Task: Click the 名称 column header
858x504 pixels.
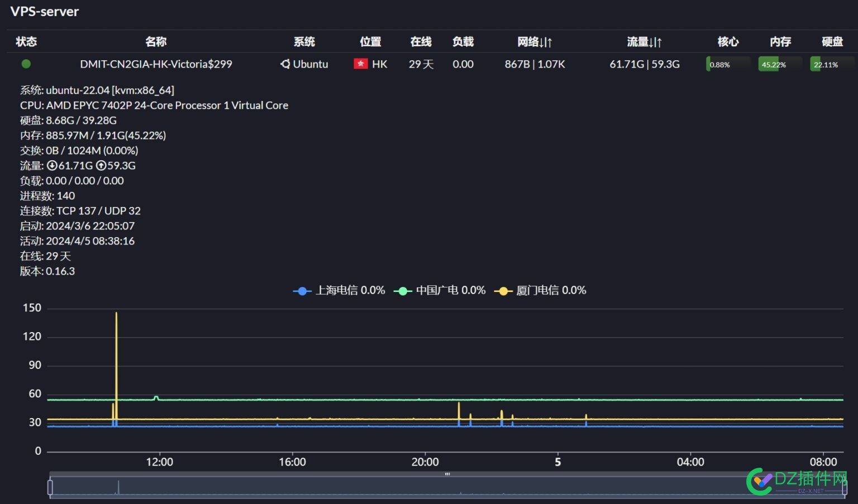Action: [156, 41]
